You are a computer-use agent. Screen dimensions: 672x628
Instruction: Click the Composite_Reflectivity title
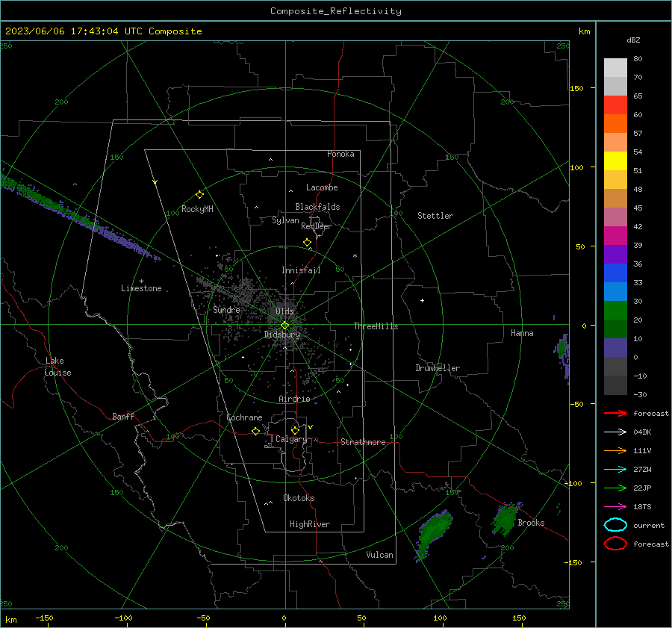pos(335,11)
